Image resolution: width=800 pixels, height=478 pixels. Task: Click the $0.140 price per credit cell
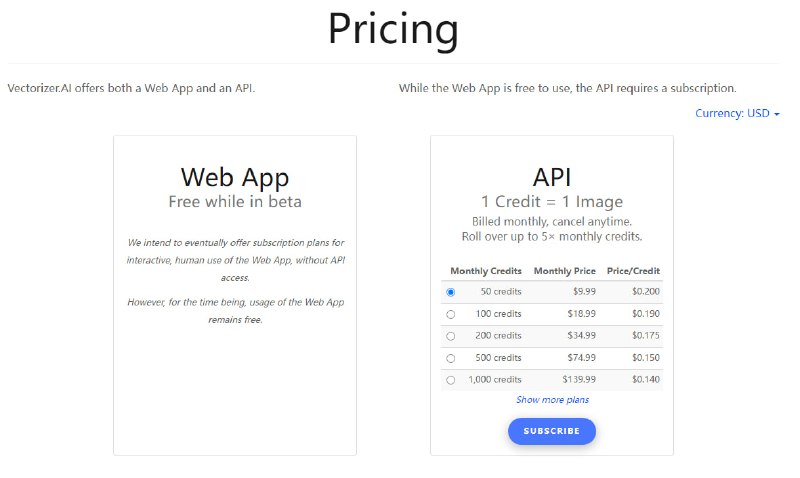[x=645, y=380]
